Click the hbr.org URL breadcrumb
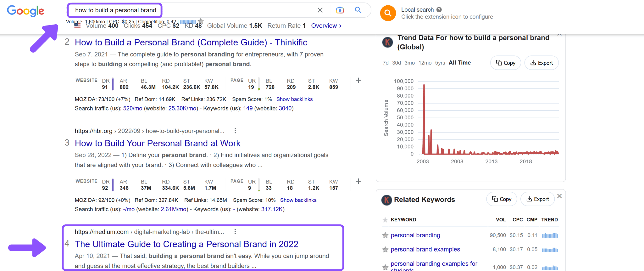The width and height of the screenshot is (644, 271). point(149,131)
